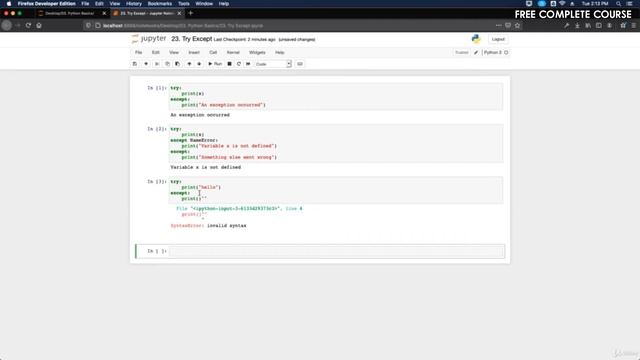Open the Firefox library icon

(588, 25)
